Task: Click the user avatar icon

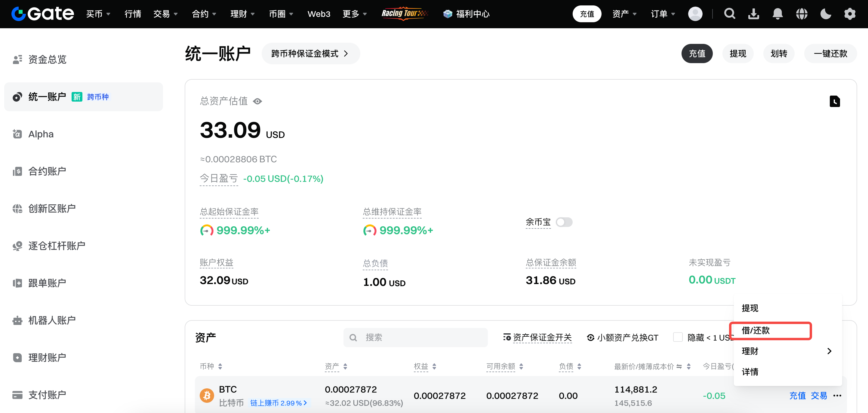Action: 695,14
